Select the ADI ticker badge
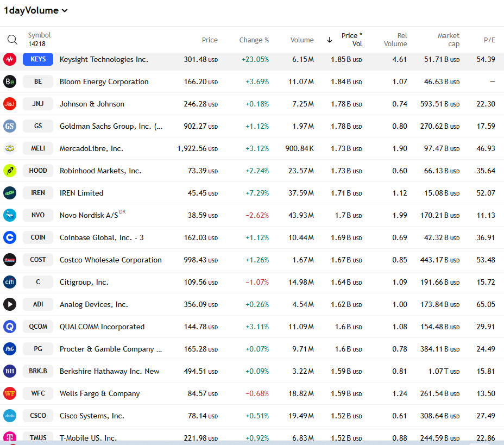The height and width of the screenshot is (445, 504). click(x=38, y=304)
